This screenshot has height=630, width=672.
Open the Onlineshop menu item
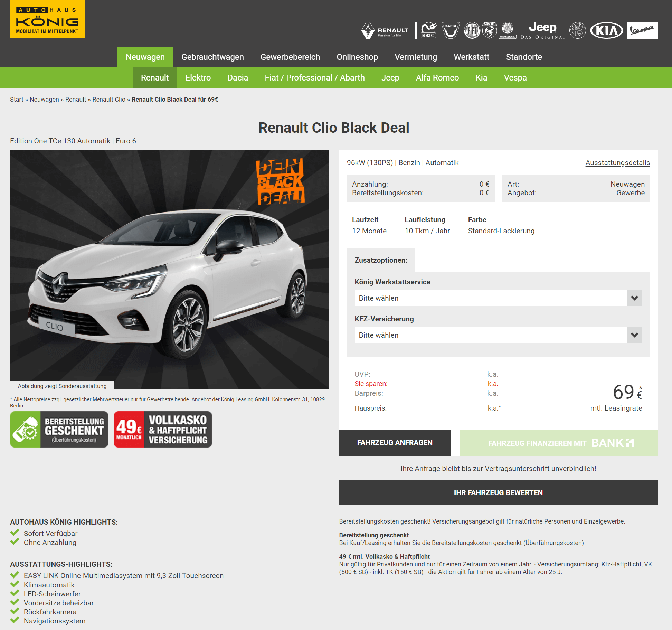pos(357,57)
